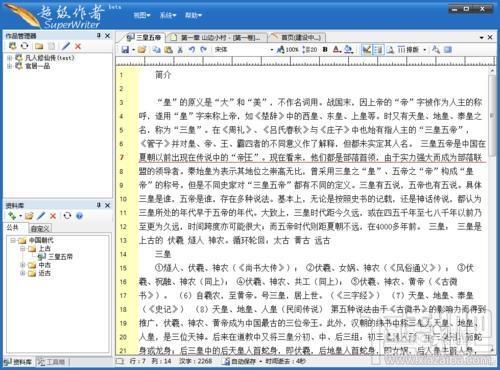Switch to 工具箱 bottom panel tab
The height and width of the screenshot is (370, 500).
pyautogui.click(x=52, y=362)
